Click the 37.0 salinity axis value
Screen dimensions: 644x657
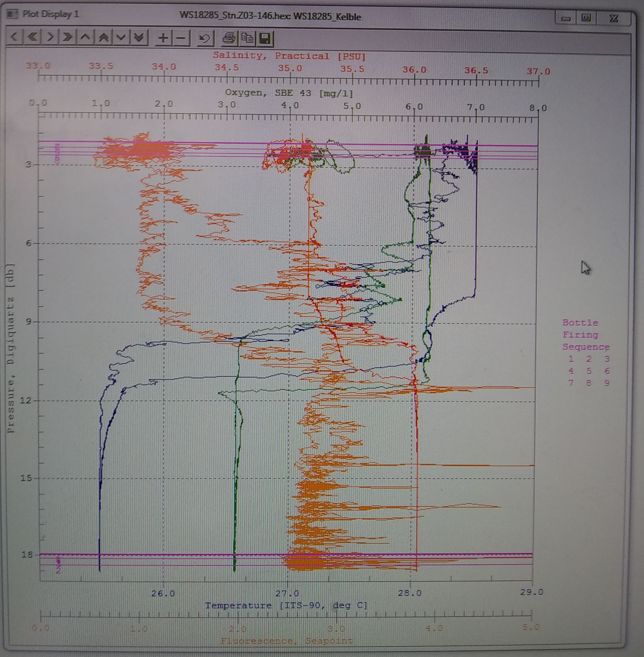click(539, 71)
